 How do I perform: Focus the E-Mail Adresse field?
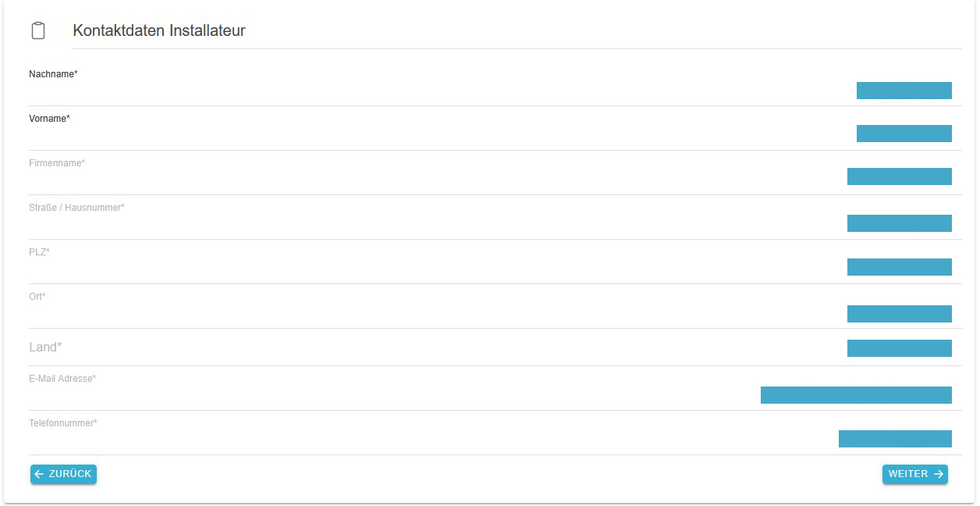point(390,395)
